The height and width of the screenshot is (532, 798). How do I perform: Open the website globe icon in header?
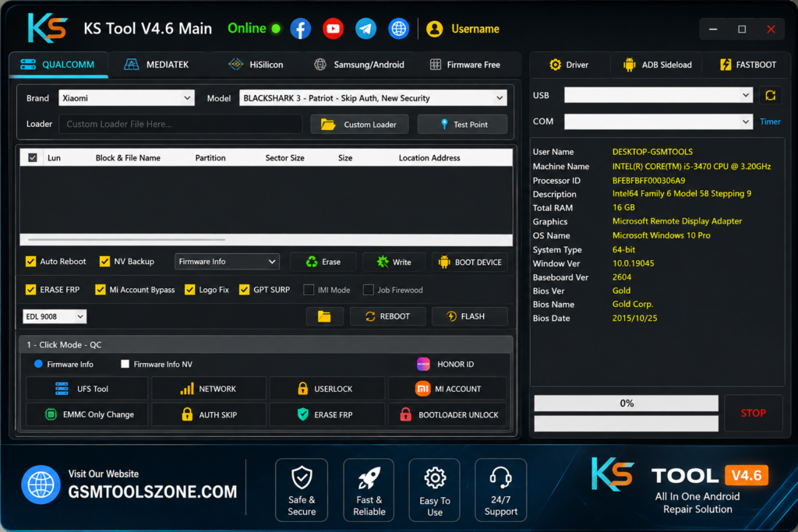[398, 29]
